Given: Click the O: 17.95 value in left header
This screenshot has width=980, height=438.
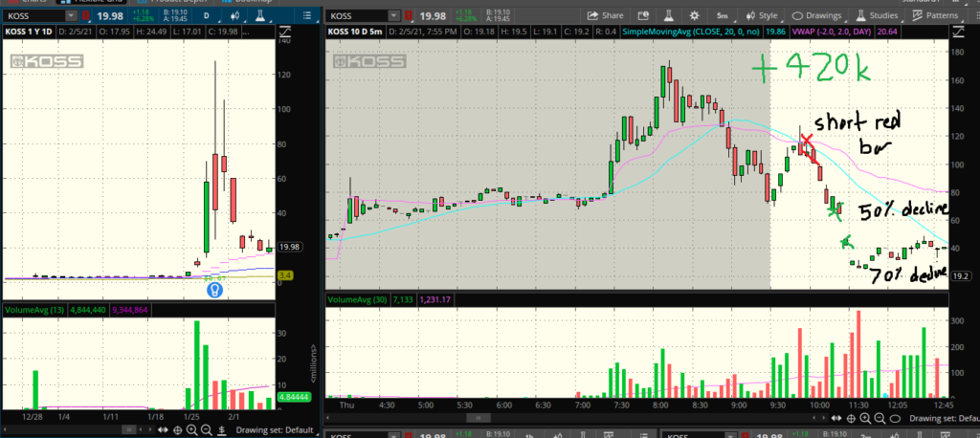Looking at the screenshot, I should [x=113, y=30].
